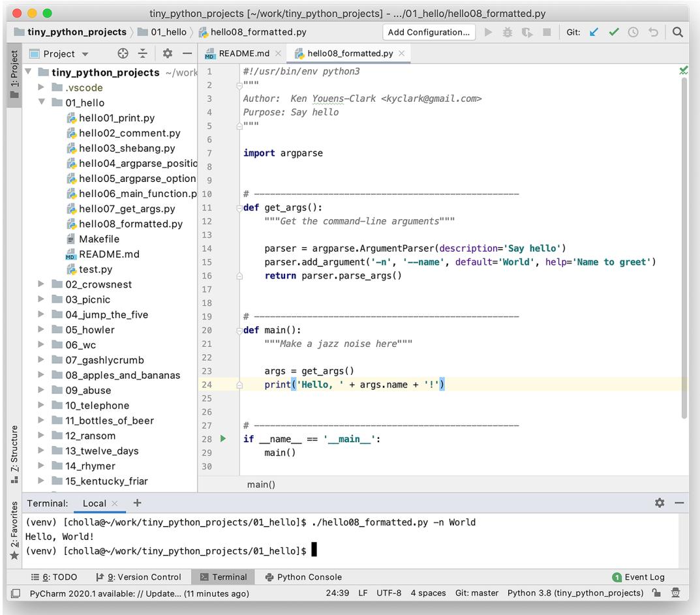The width and height of the screenshot is (700, 615).
Task: Open the Event Log
Action: pyautogui.click(x=638, y=577)
